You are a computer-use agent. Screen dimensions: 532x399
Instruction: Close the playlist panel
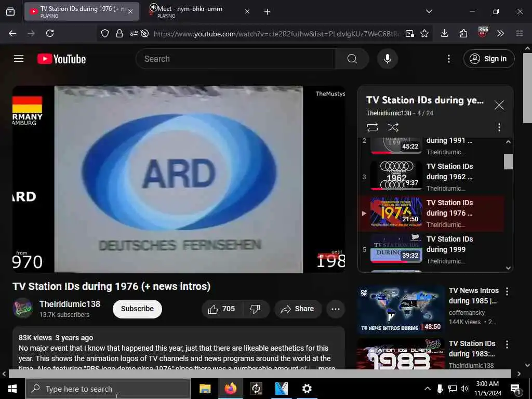click(499, 105)
